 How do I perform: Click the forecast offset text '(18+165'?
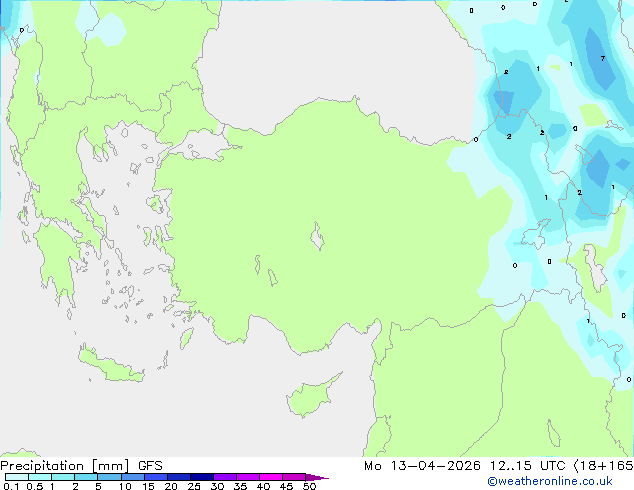603,466
